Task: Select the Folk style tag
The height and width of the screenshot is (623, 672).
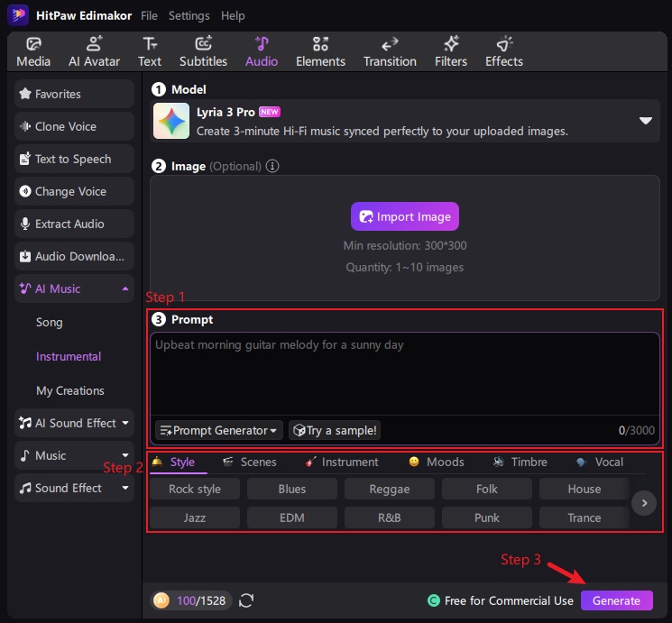Action: pos(487,489)
